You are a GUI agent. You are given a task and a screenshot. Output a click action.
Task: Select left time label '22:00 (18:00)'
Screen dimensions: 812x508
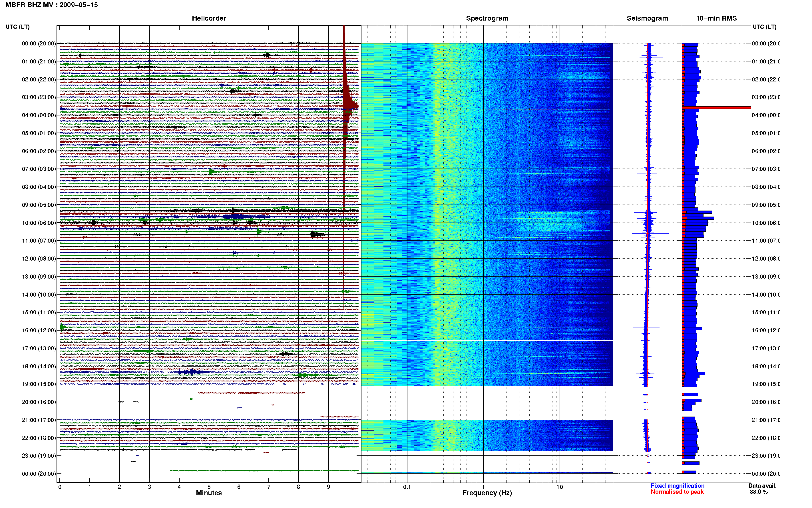pyautogui.click(x=39, y=438)
